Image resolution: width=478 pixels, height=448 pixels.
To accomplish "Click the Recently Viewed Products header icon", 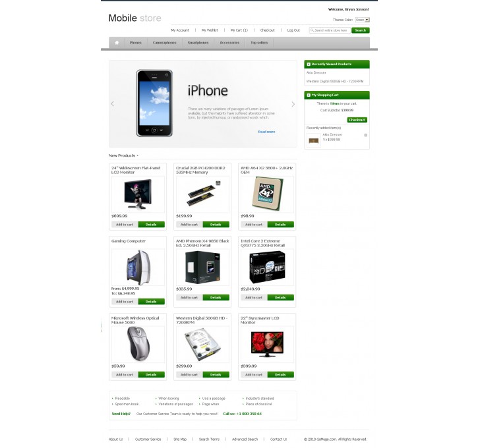I will (x=309, y=65).
